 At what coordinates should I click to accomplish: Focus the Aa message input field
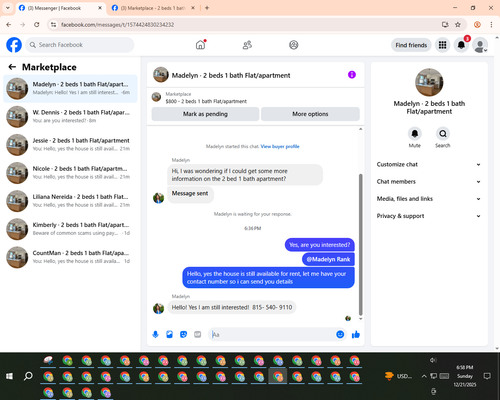272,334
